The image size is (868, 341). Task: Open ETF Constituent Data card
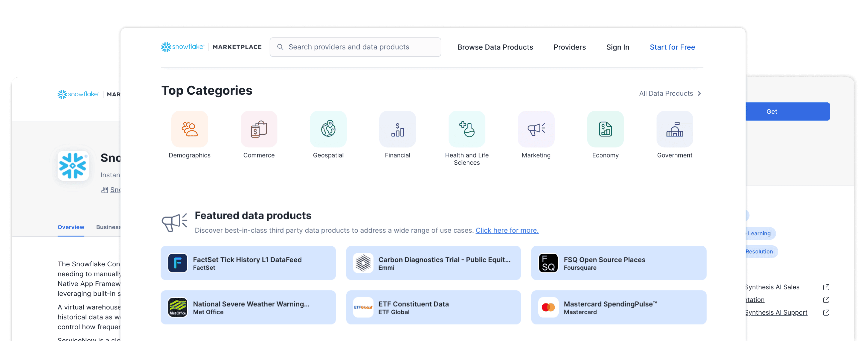point(433,307)
